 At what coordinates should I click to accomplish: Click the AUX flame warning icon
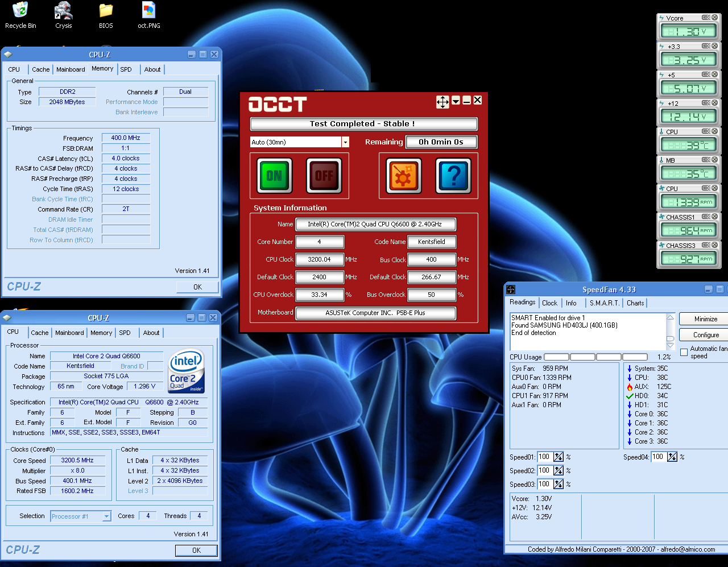pos(630,387)
